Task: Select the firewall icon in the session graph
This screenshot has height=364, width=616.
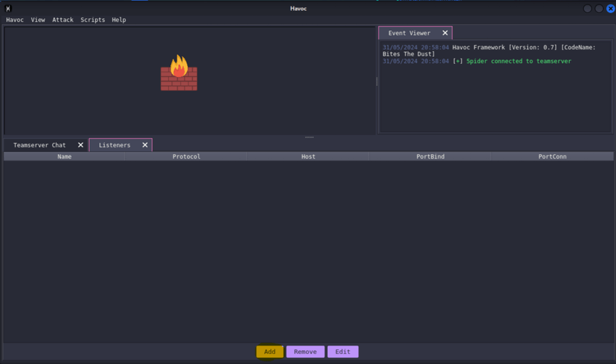Action: pos(179,73)
